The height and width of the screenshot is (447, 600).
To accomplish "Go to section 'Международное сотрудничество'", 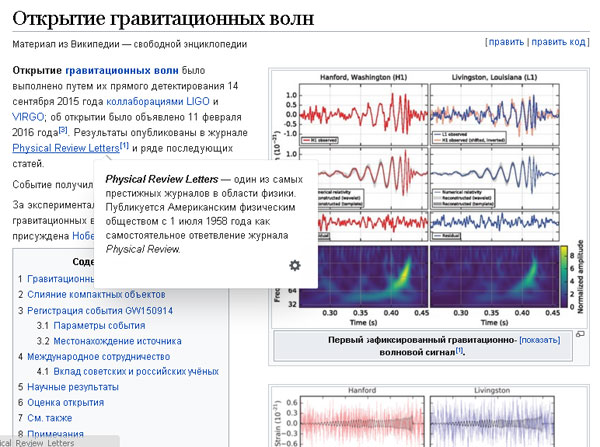I will tap(98, 357).
